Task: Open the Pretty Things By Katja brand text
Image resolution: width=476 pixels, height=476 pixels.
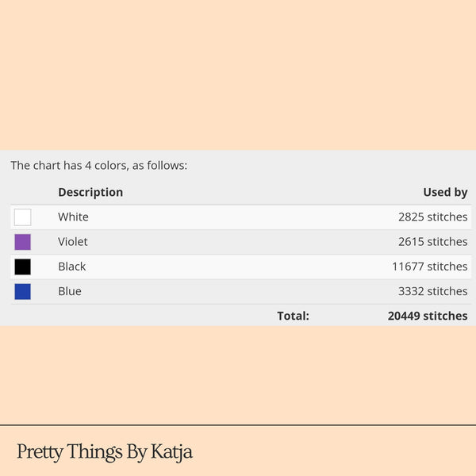Action: click(x=105, y=452)
